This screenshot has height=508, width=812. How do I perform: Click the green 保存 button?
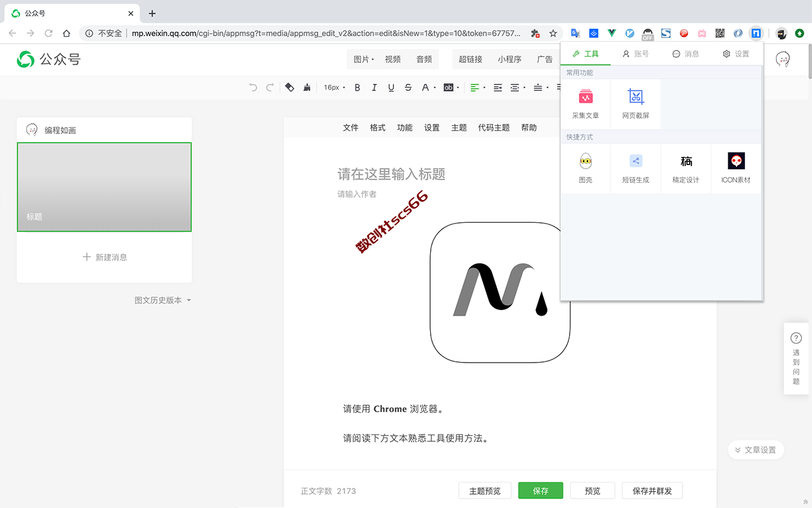[x=540, y=491]
